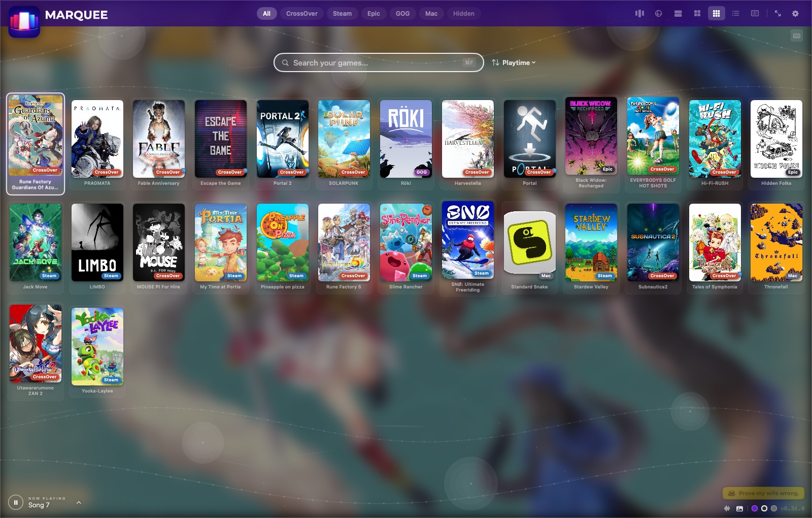This screenshot has width=812, height=518.
Task: Open the Escape the Game cover
Action: tap(221, 139)
